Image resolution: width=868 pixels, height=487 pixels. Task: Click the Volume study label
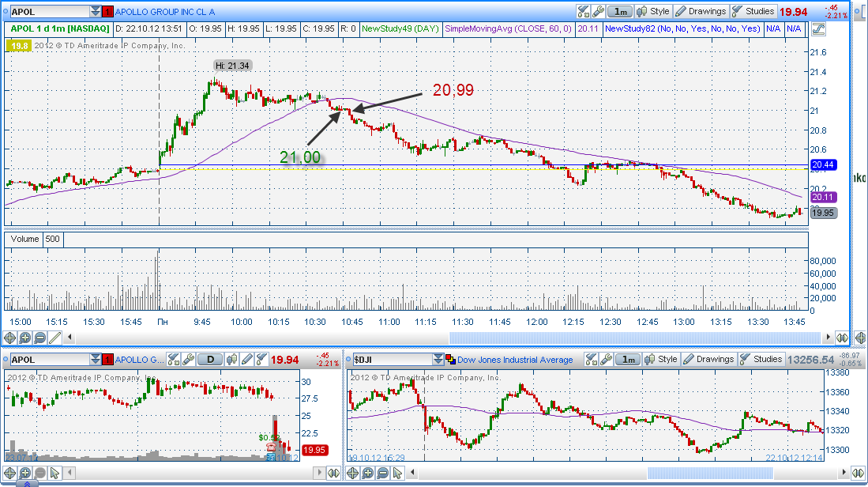click(25, 240)
